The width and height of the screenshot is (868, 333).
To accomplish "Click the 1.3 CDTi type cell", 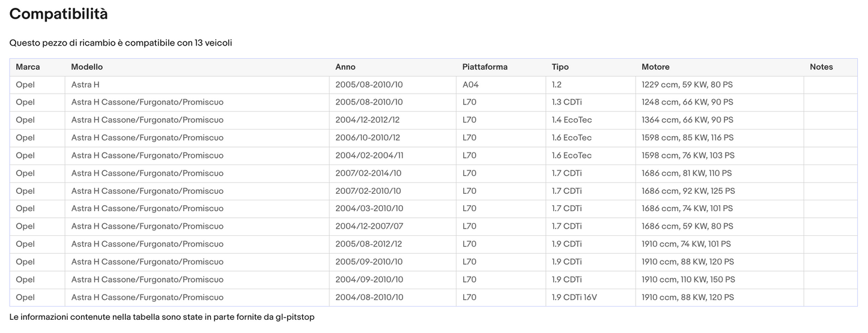I will pyautogui.click(x=566, y=103).
